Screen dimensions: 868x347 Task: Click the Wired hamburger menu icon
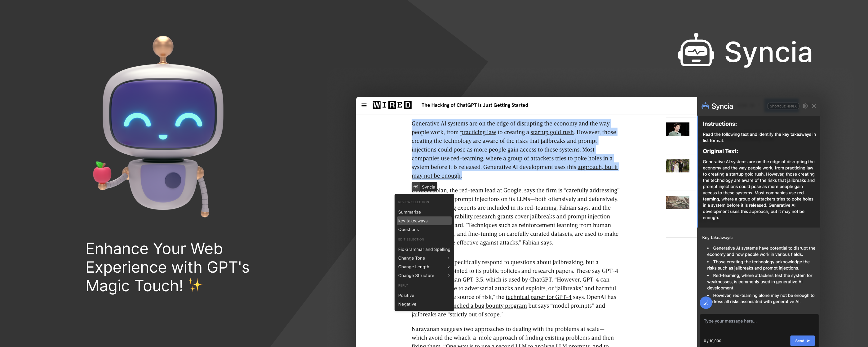[364, 105]
